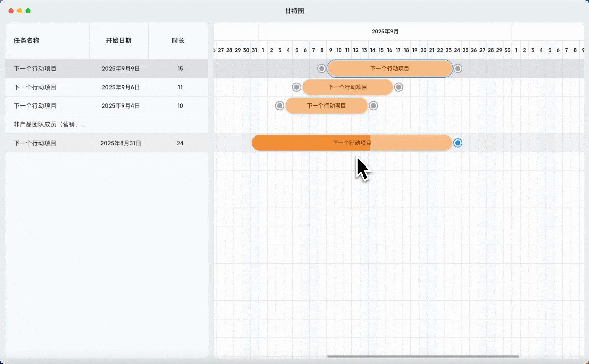
Task: Click the right connector handle of the 15-day task bar
Action: (x=457, y=69)
